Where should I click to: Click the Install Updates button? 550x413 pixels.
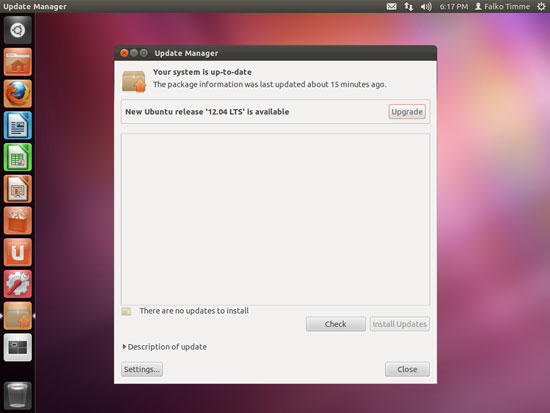click(x=400, y=324)
